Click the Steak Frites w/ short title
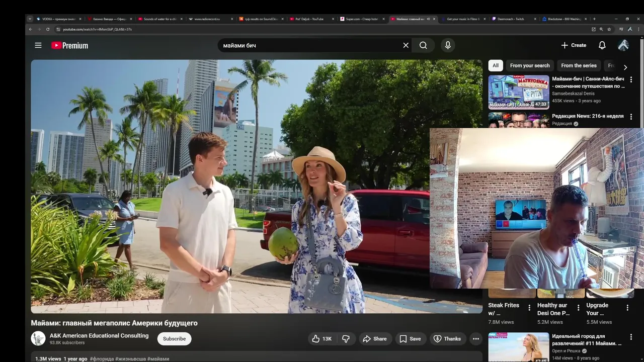The height and width of the screenshot is (362, 644). pyautogui.click(x=504, y=309)
